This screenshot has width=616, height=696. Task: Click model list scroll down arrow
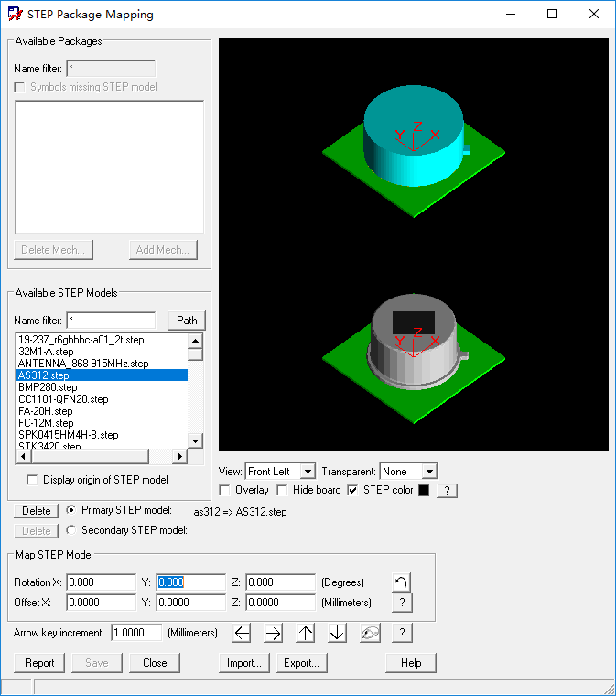coord(195,440)
